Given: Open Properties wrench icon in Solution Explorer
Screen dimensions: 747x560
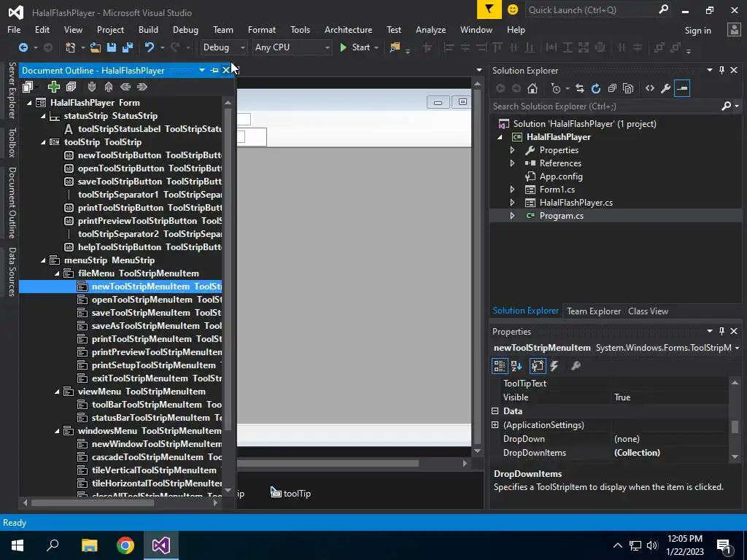Looking at the screenshot, I should [x=666, y=88].
